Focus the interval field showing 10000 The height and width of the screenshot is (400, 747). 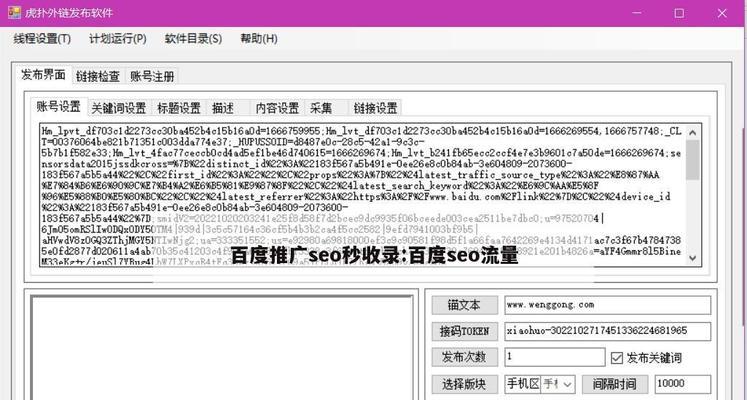coord(683,384)
